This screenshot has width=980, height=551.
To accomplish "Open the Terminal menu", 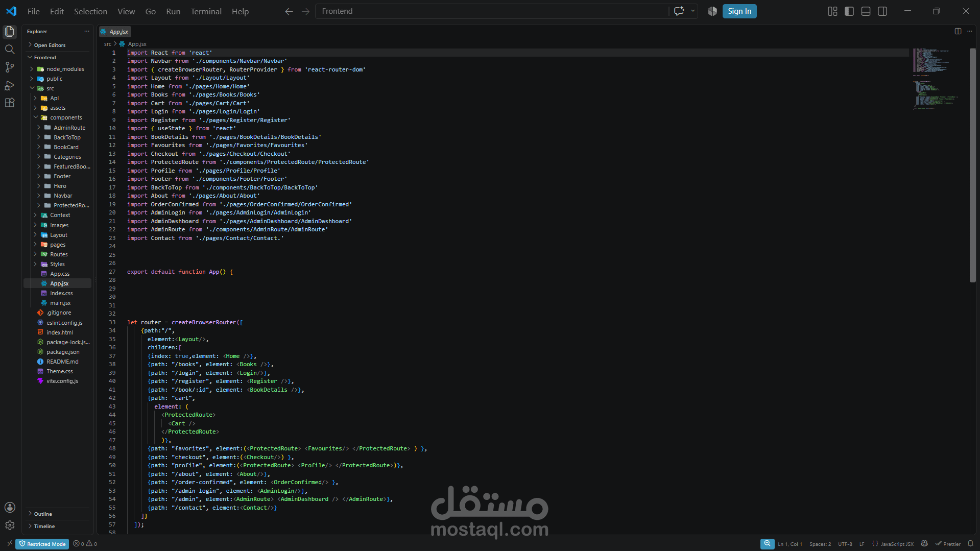I will [206, 11].
